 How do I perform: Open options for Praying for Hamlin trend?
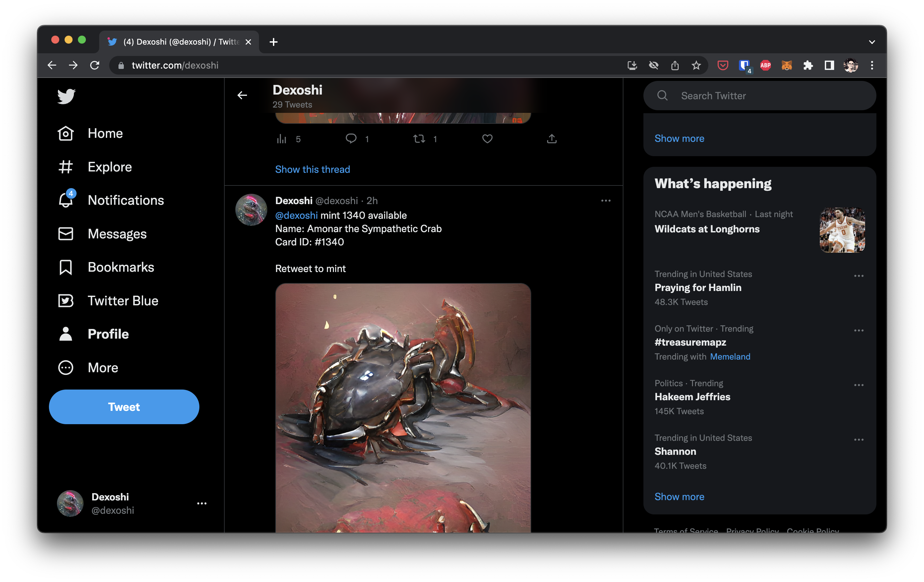click(x=858, y=276)
